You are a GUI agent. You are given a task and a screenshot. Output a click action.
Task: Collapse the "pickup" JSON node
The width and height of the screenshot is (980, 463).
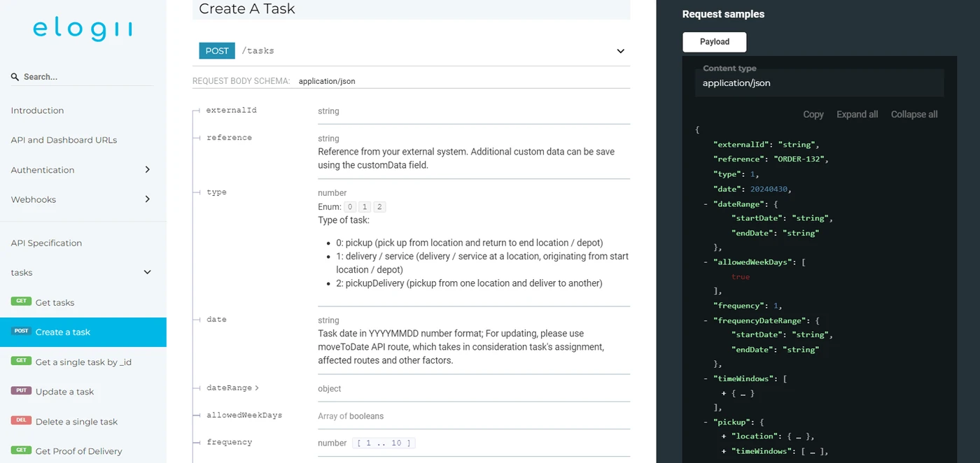[706, 422]
